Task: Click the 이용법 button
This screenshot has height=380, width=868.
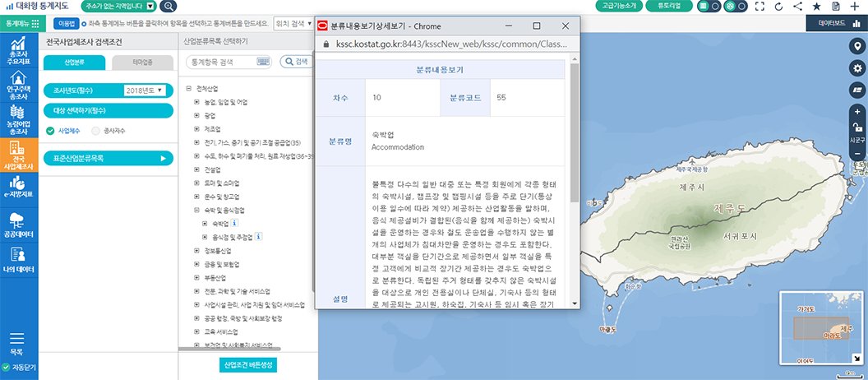Action: click(x=66, y=24)
